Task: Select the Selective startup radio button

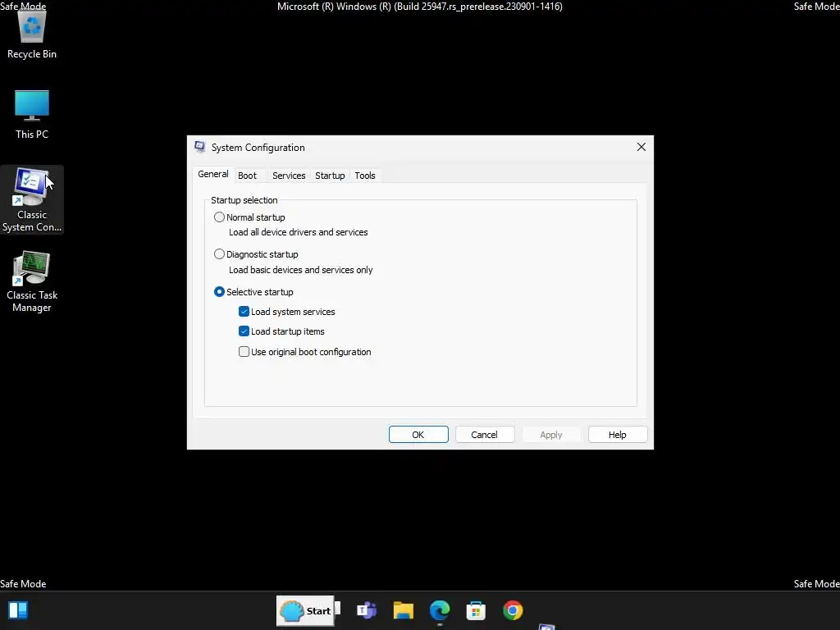Action: click(219, 291)
